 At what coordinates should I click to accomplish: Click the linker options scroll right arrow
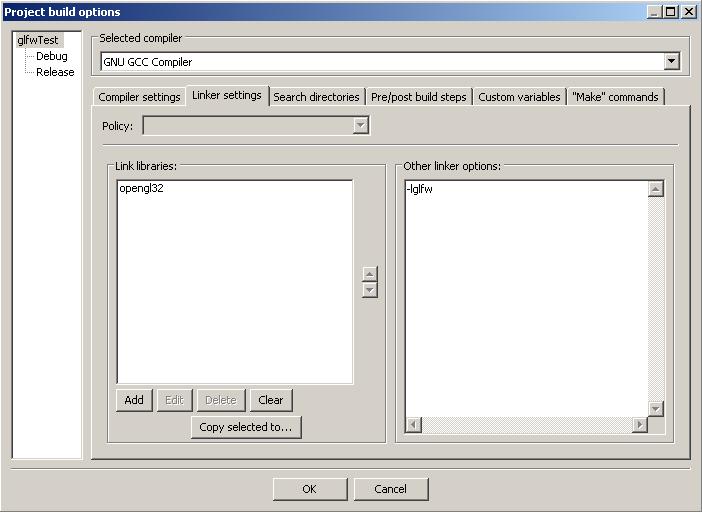(640, 424)
